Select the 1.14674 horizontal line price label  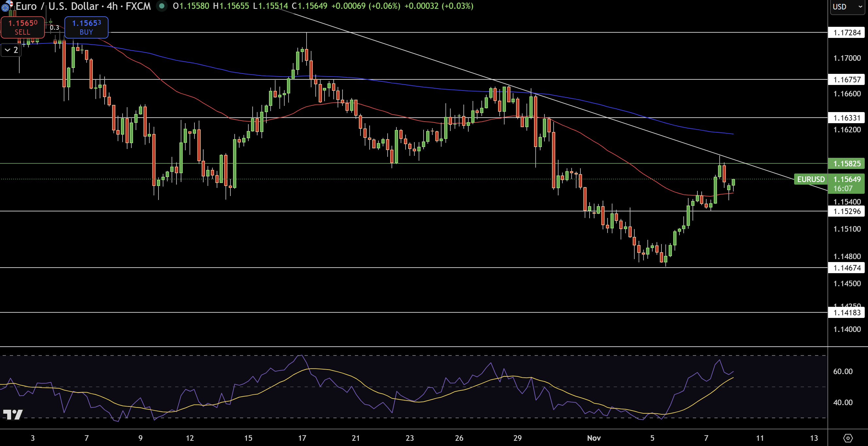(846, 268)
